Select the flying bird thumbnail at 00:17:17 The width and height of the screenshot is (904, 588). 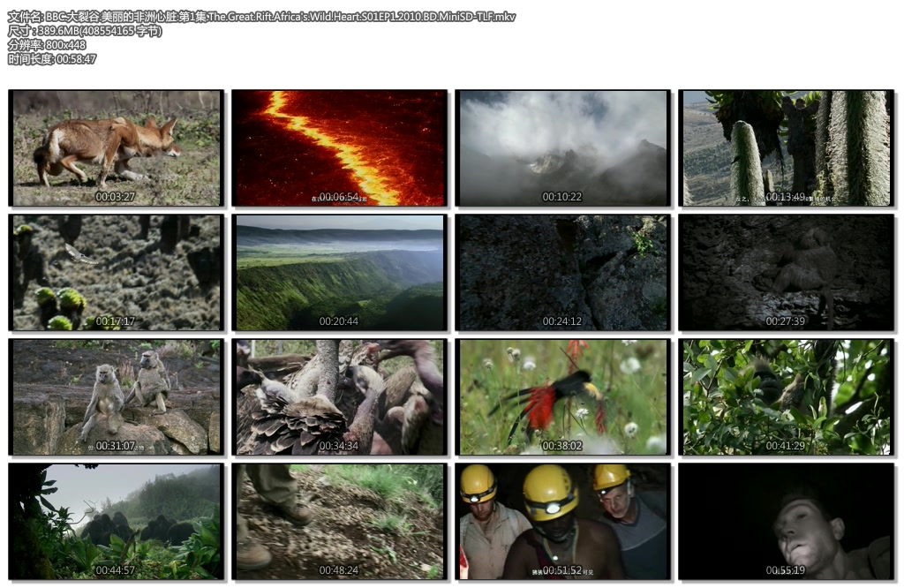pyautogui.click(x=116, y=272)
